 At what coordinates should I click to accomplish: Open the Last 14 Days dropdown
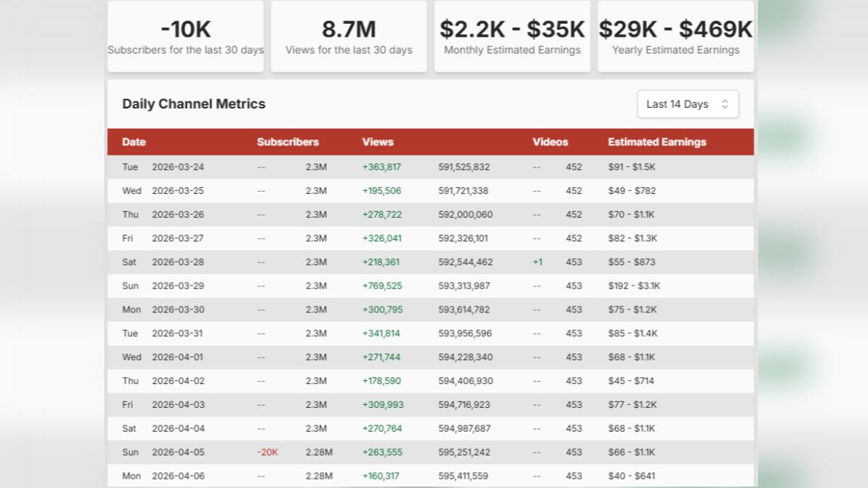687,104
